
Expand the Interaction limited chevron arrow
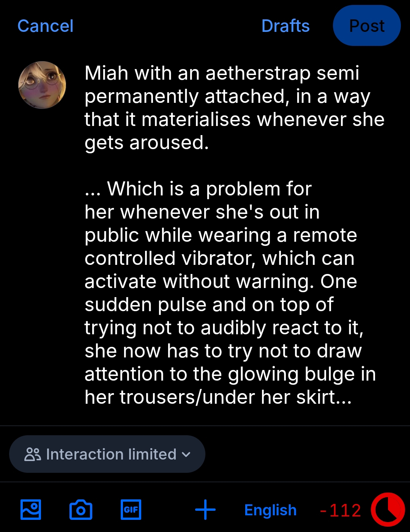186,454
